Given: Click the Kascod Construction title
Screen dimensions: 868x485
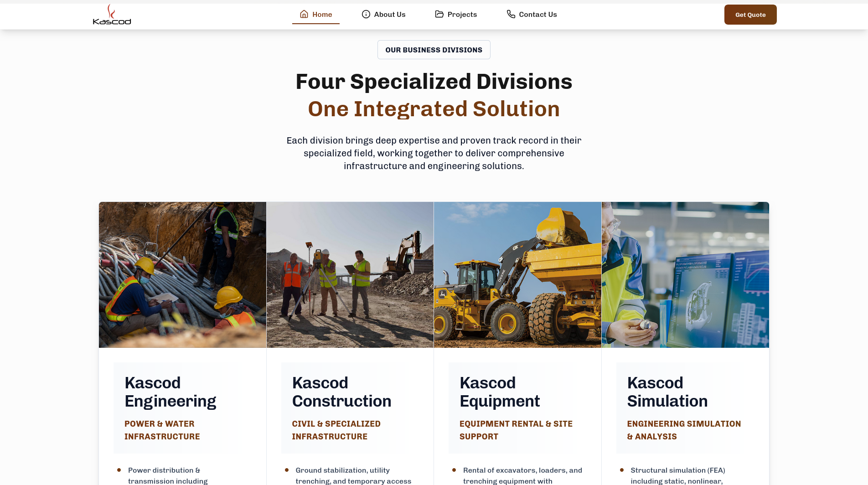Looking at the screenshot, I should [341, 392].
